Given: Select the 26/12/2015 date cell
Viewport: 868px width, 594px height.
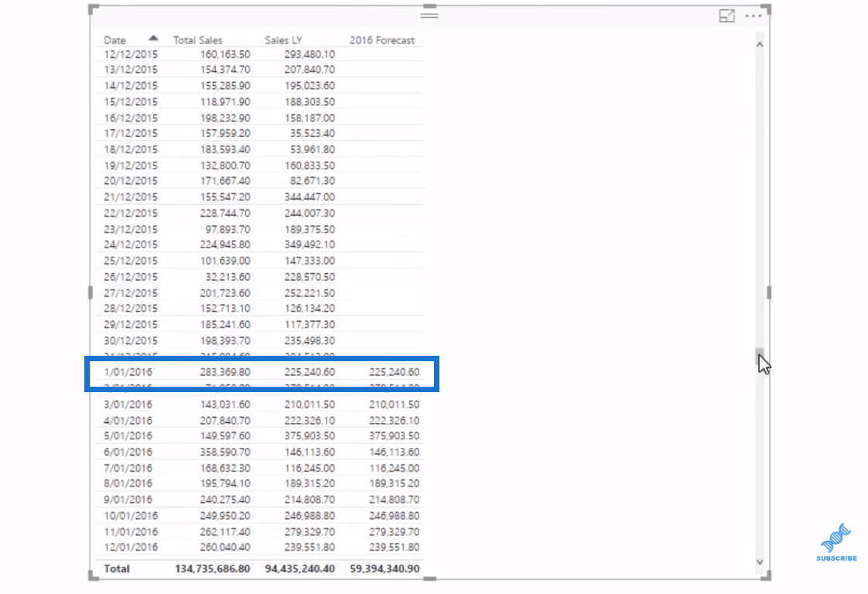Looking at the screenshot, I should (x=131, y=277).
